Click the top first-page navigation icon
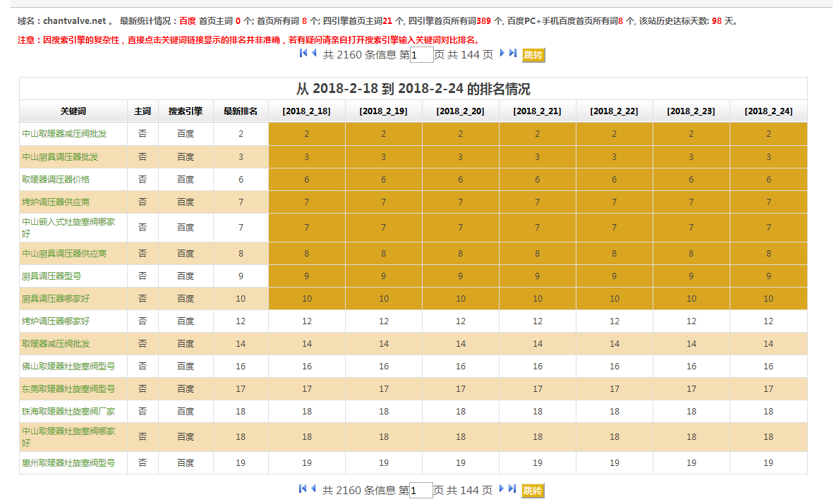The image size is (834, 504). [x=303, y=54]
